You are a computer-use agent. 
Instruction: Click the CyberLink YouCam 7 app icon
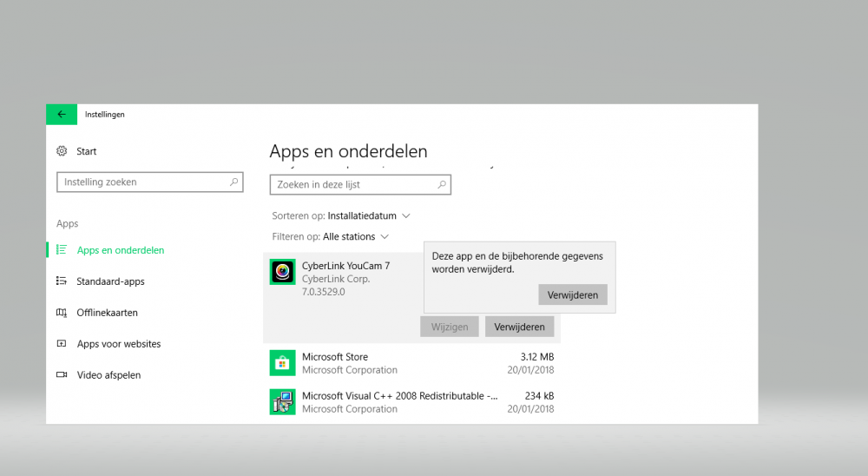point(282,272)
